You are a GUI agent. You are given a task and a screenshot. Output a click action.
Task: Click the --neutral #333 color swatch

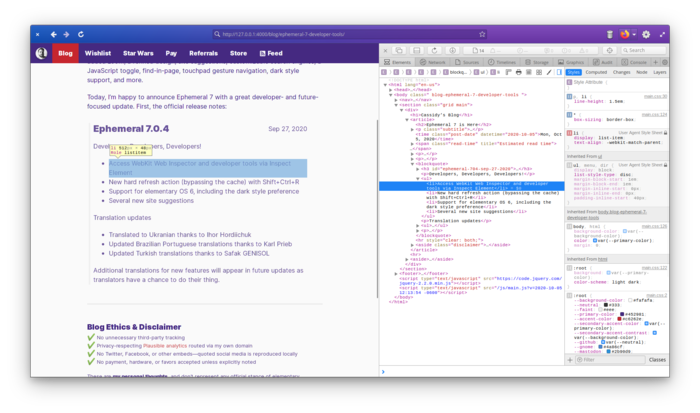click(606, 305)
